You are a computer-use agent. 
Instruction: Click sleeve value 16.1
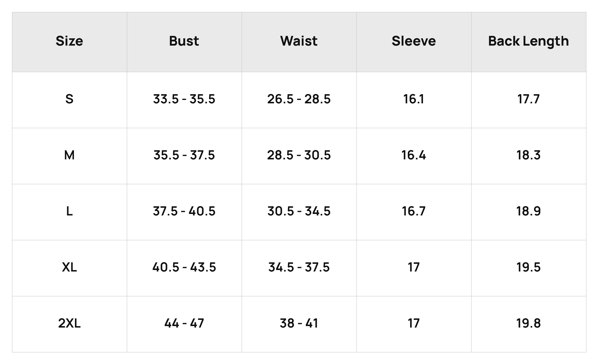(x=414, y=99)
